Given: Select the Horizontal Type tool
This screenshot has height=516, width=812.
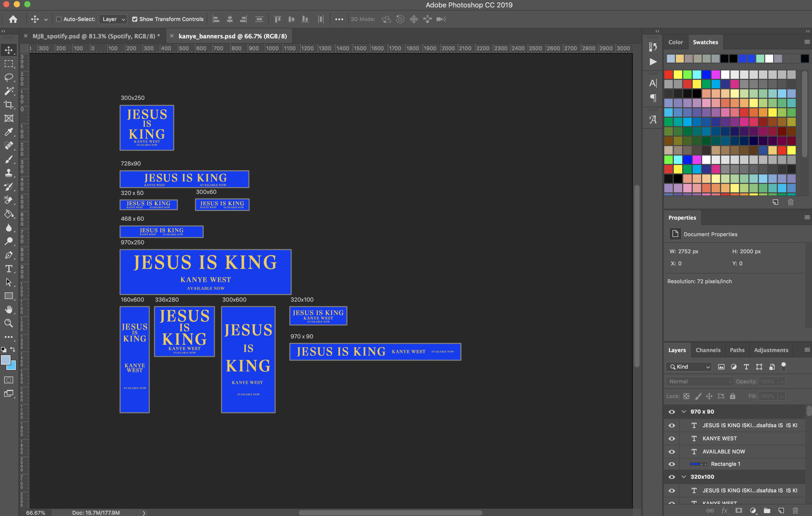Looking at the screenshot, I should pos(9,269).
